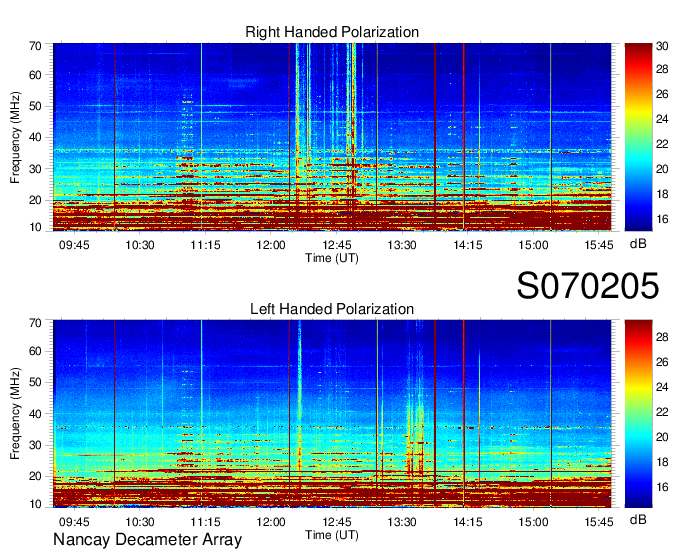Click 12:00 tick on right-handed plot
The height and width of the screenshot is (552, 680).
[x=271, y=245]
